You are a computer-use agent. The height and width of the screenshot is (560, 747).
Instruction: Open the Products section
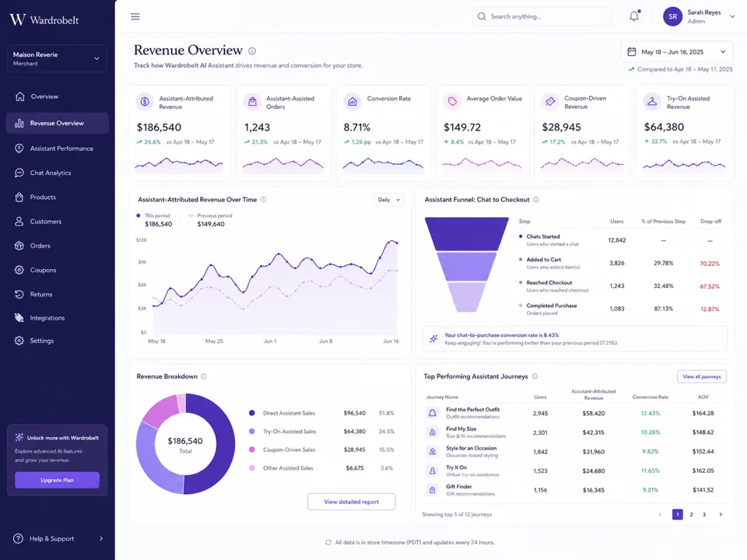[57, 197]
